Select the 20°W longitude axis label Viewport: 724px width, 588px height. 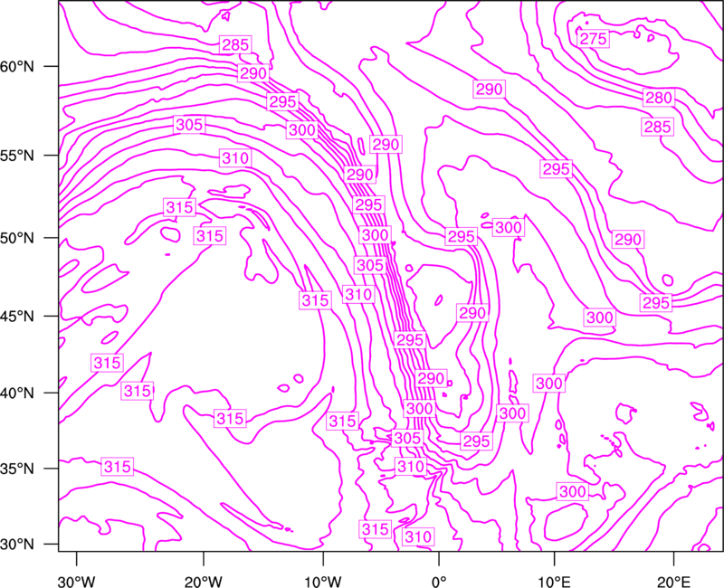pyautogui.click(x=204, y=581)
